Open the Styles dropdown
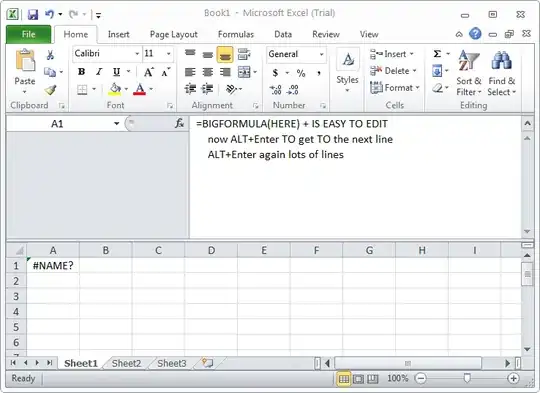This screenshot has width=540, height=393. click(347, 71)
